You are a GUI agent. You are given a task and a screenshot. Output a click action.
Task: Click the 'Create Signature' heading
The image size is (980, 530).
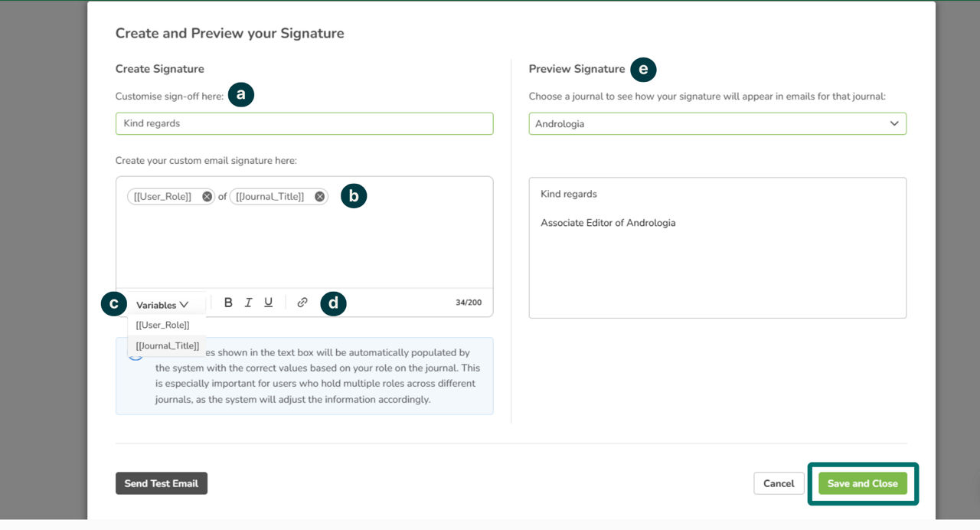160,69
